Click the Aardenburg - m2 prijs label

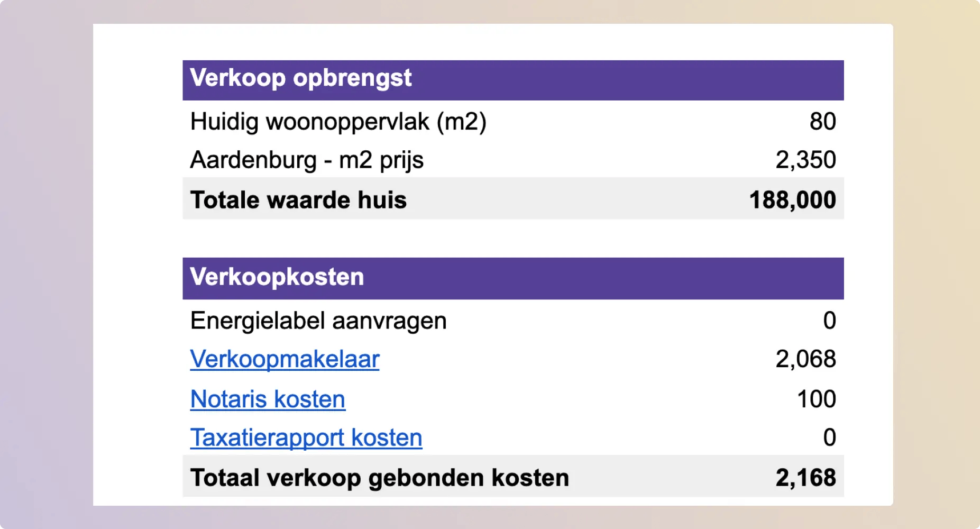[x=307, y=160]
